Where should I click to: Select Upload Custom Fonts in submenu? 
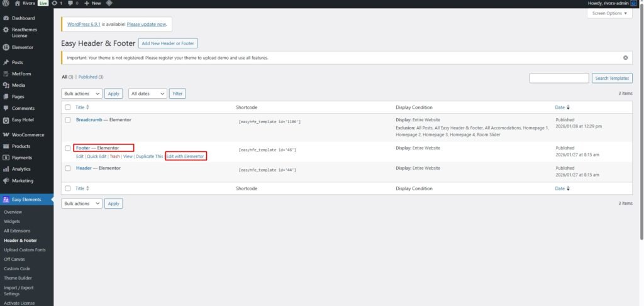coord(25,249)
